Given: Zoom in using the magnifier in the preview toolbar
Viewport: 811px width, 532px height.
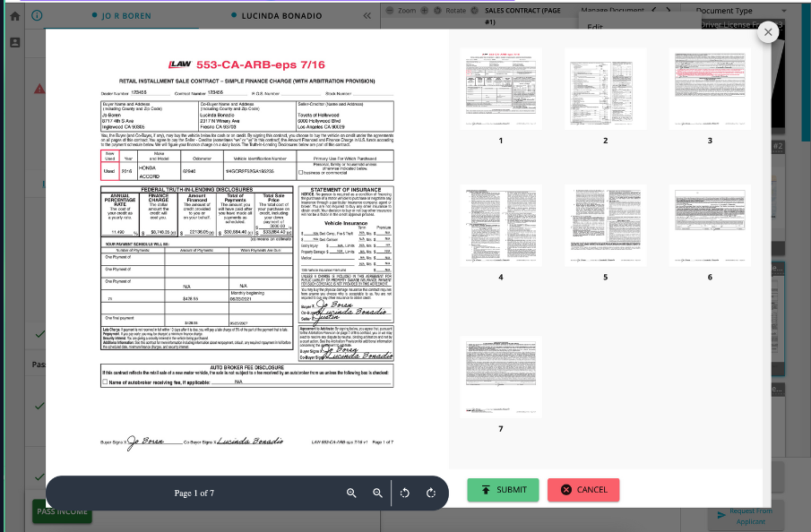Looking at the screenshot, I should [x=351, y=492].
